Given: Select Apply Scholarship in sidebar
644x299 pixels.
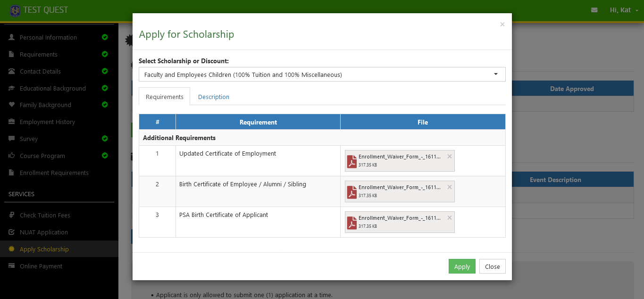Looking at the screenshot, I should point(59,249).
